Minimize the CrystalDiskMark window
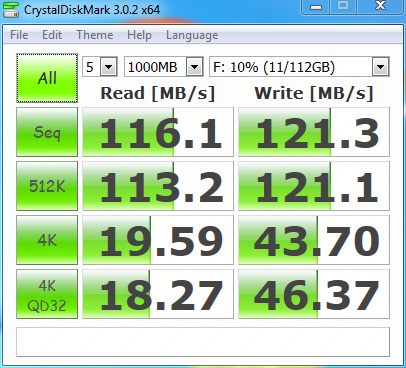 click(x=316, y=7)
